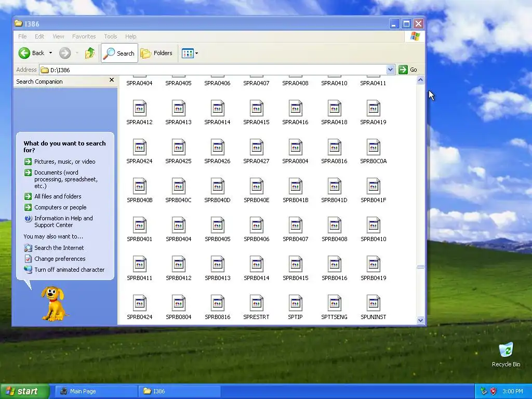This screenshot has width=532, height=399.
Task: Click the vertical scrollbar thumb
Action: click(420, 267)
